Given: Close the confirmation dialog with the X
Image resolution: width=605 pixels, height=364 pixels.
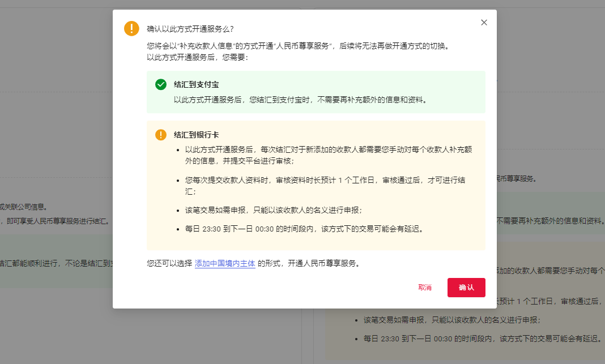Looking at the screenshot, I should 484,22.
